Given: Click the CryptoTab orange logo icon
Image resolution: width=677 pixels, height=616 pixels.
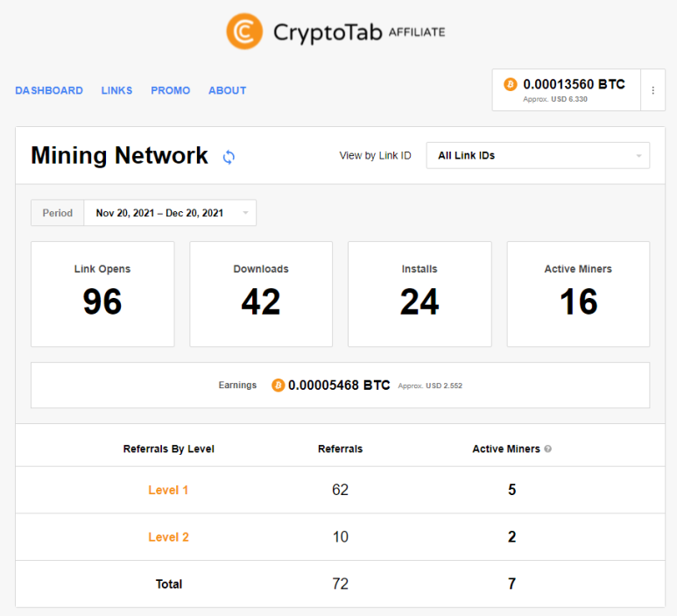Looking at the screenshot, I should 244,32.
